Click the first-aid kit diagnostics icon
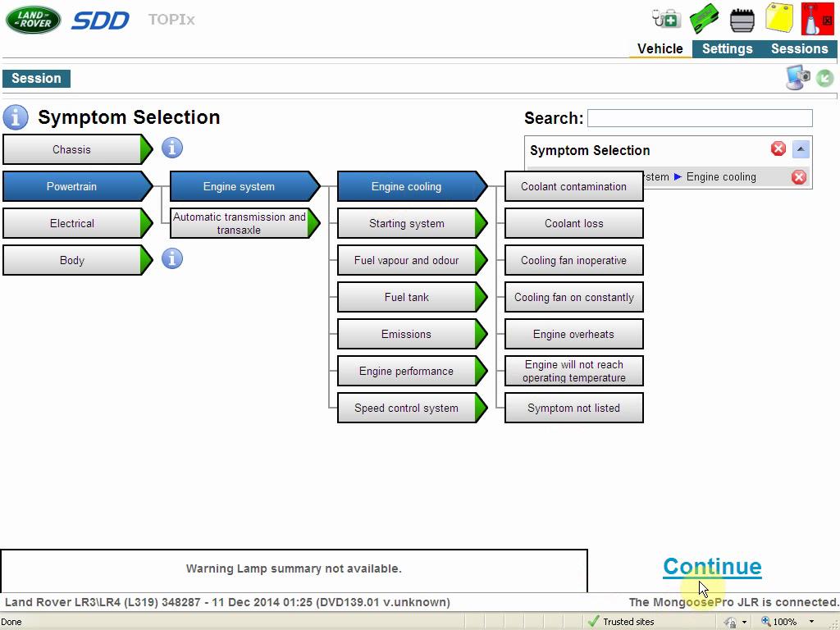The height and width of the screenshot is (630, 840). click(x=665, y=18)
